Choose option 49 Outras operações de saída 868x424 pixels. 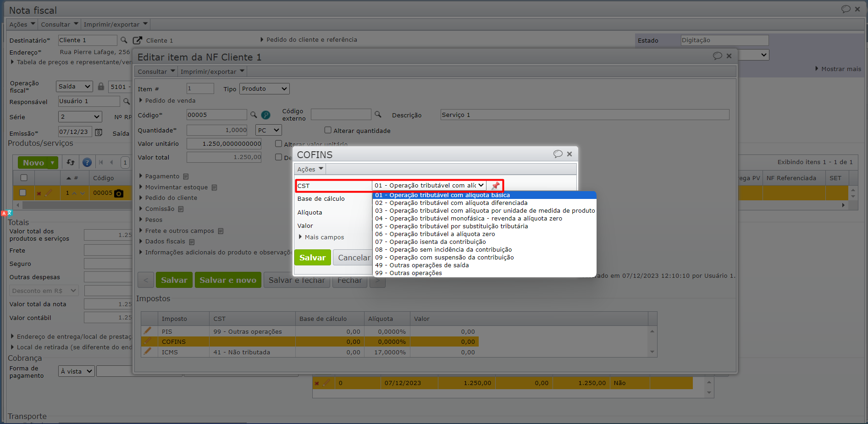click(484, 265)
